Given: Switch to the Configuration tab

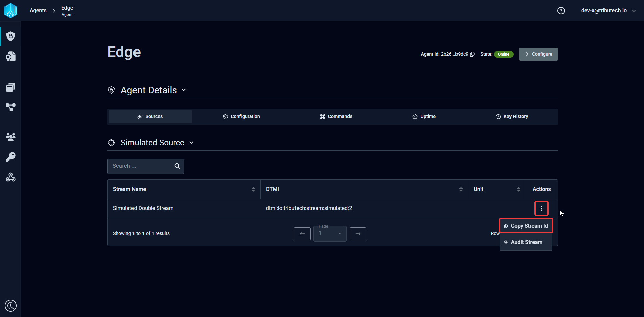Looking at the screenshot, I should [x=241, y=117].
